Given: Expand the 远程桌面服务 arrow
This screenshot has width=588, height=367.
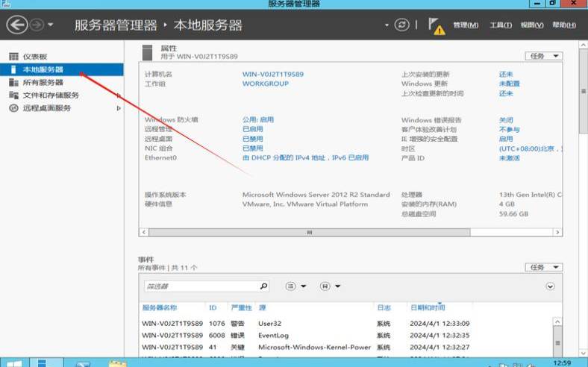Looking at the screenshot, I should tap(119, 108).
